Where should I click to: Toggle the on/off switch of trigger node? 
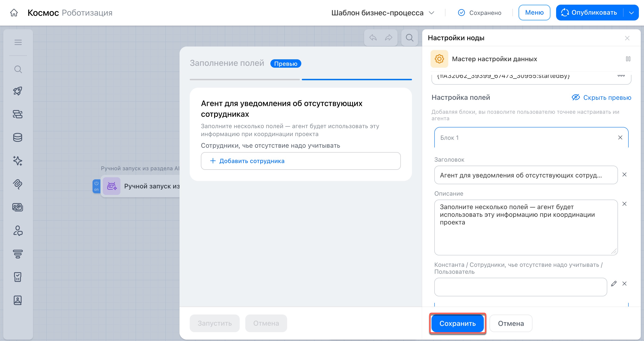[96, 186]
